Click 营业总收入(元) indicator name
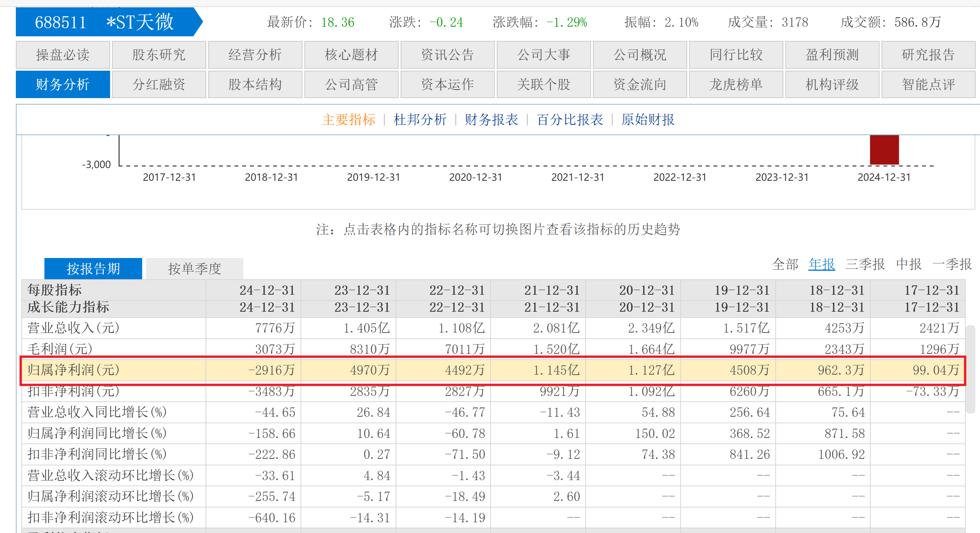Screen dimensions: 980x533 [73, 328]
